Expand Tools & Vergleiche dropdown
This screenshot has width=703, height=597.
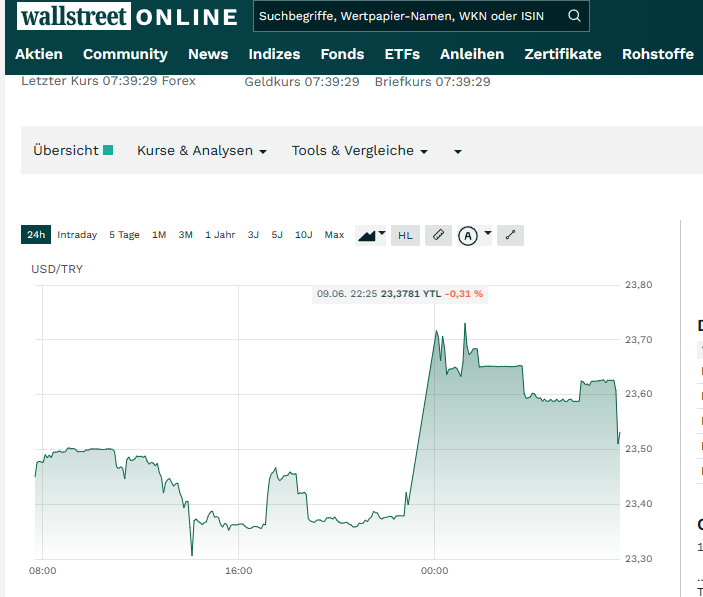(x=360, y=151)
